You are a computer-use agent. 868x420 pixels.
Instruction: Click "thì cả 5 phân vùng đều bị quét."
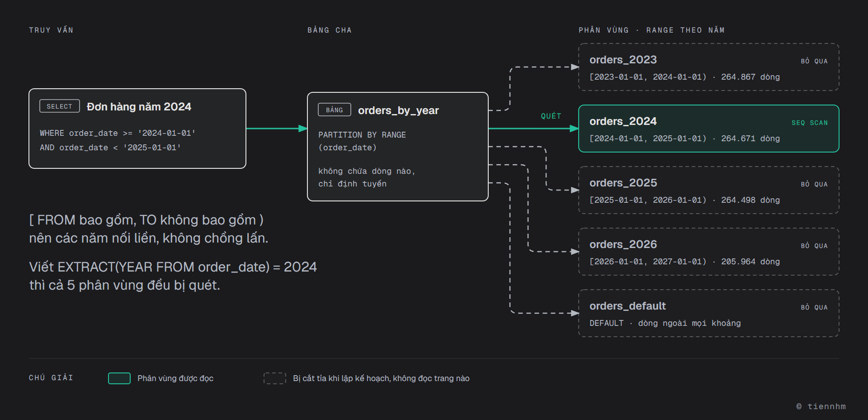pos(124,285)
